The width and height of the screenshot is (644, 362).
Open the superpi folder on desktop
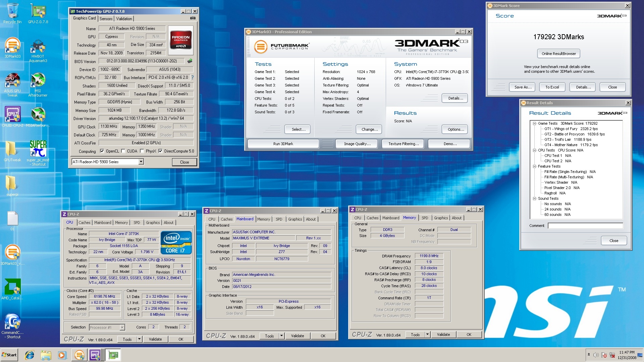pos(12,185)
